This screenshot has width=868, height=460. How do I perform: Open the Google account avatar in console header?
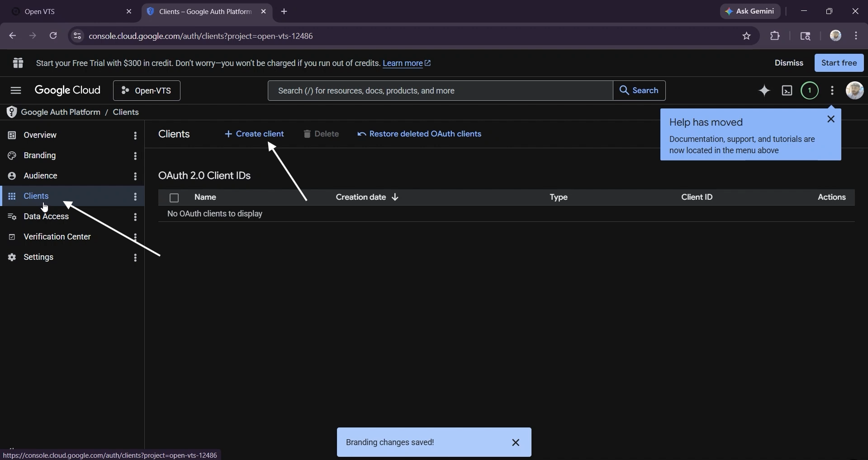pyautogui.click(x=855, y=91)
